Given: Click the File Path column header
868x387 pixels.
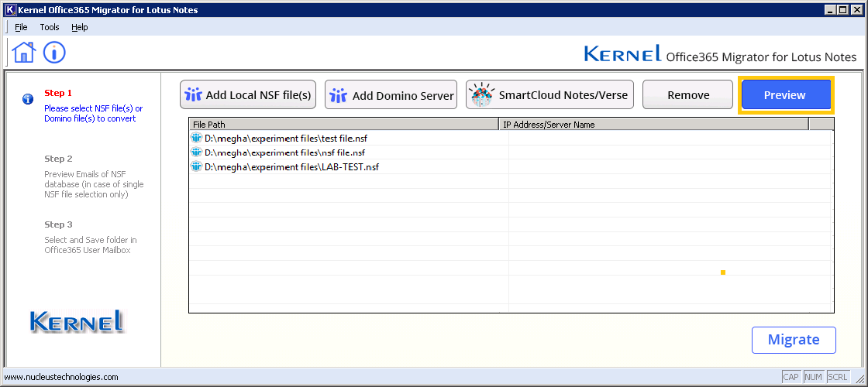Looking at the screenshot, I should [x=344, y=125].
